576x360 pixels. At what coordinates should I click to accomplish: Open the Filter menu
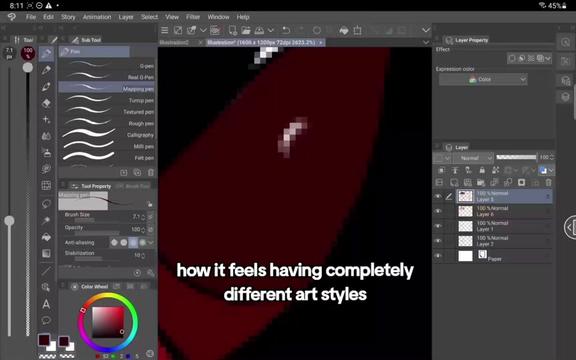(192, 17)
